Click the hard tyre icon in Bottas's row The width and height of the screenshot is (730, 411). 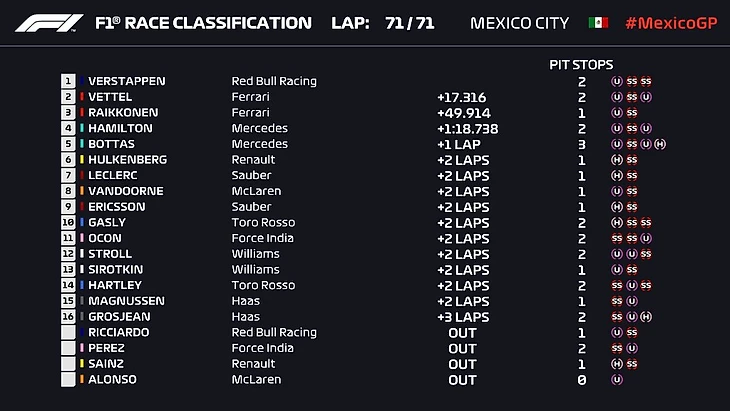pos(660,144)
